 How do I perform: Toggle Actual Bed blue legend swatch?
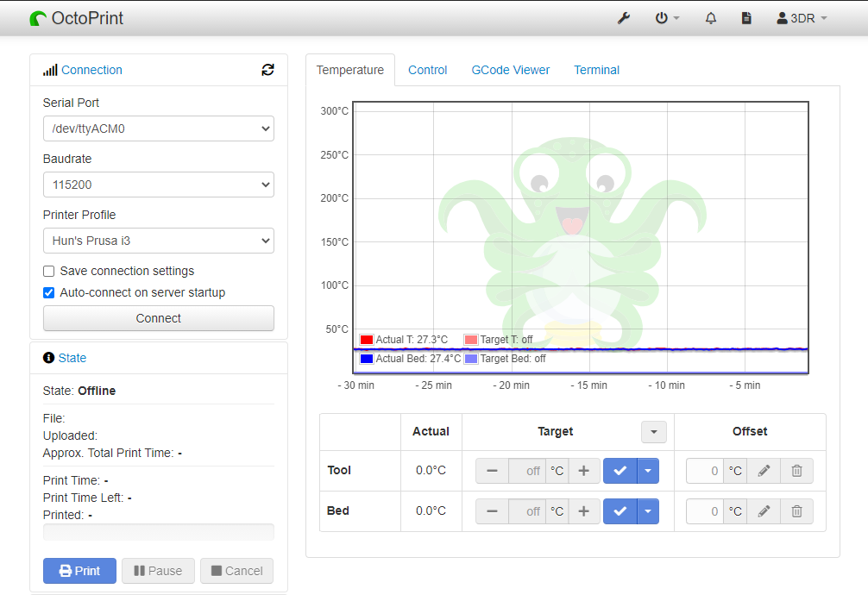[367, 359]
